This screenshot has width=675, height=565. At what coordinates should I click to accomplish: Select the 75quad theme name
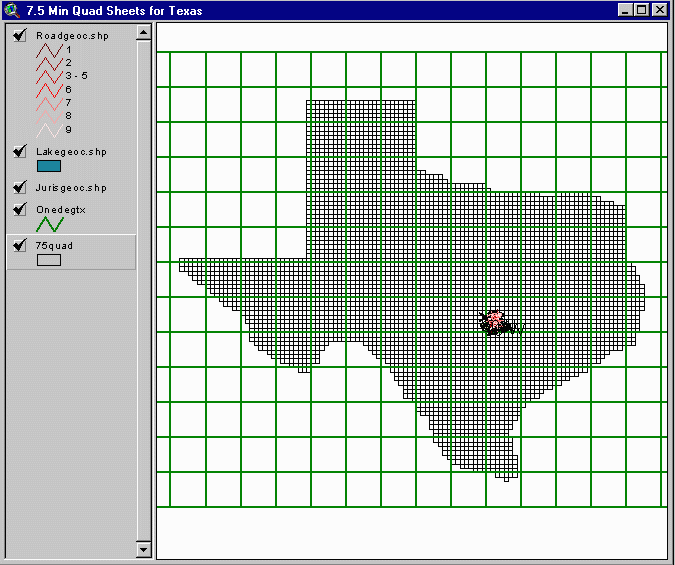pyautogui.click(x=55, y=245)
